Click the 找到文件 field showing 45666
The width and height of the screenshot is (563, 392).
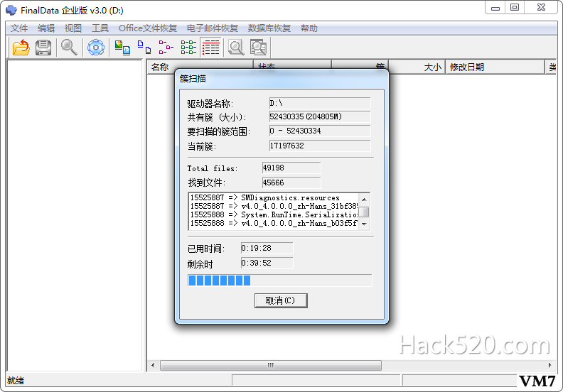291,183
